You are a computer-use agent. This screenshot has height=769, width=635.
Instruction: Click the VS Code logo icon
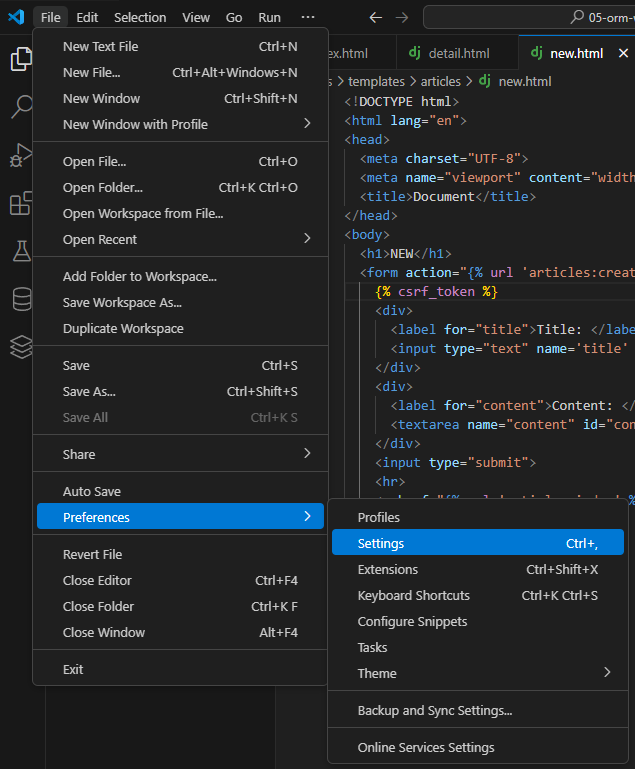tap(16, 17)
